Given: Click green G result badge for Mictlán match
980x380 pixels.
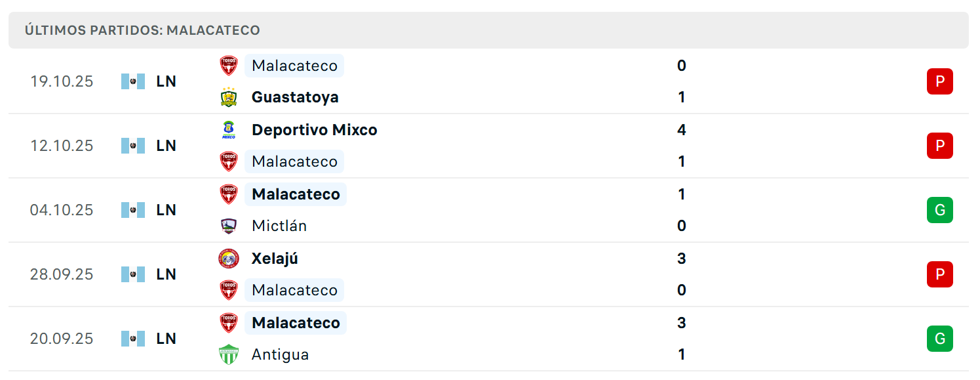Looking at the screenshot, I should (x=939, y=210).
